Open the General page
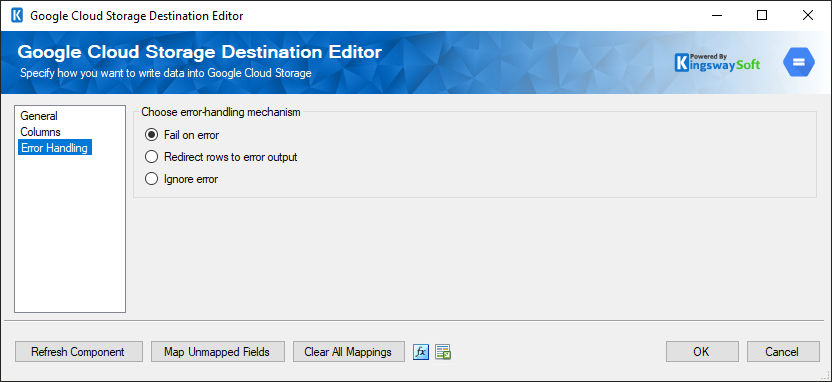The height and width of the screenshot is (382, 832). tap(39, 116)
